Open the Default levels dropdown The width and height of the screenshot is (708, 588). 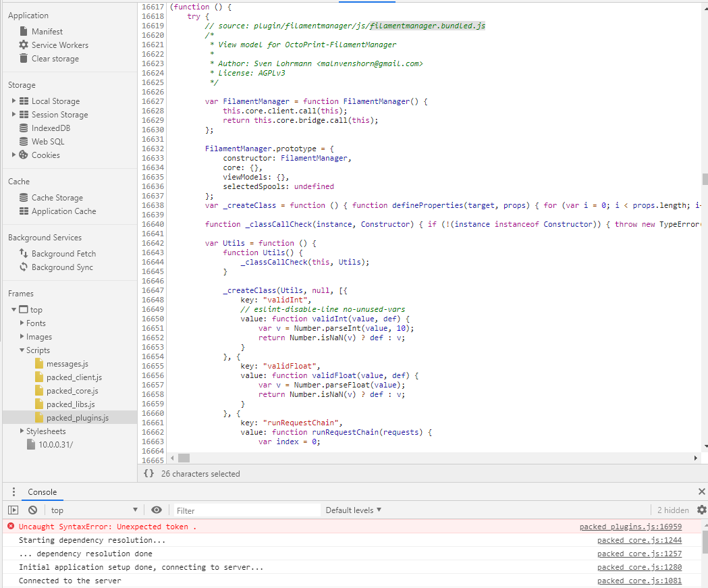click(x=354, y=510)
